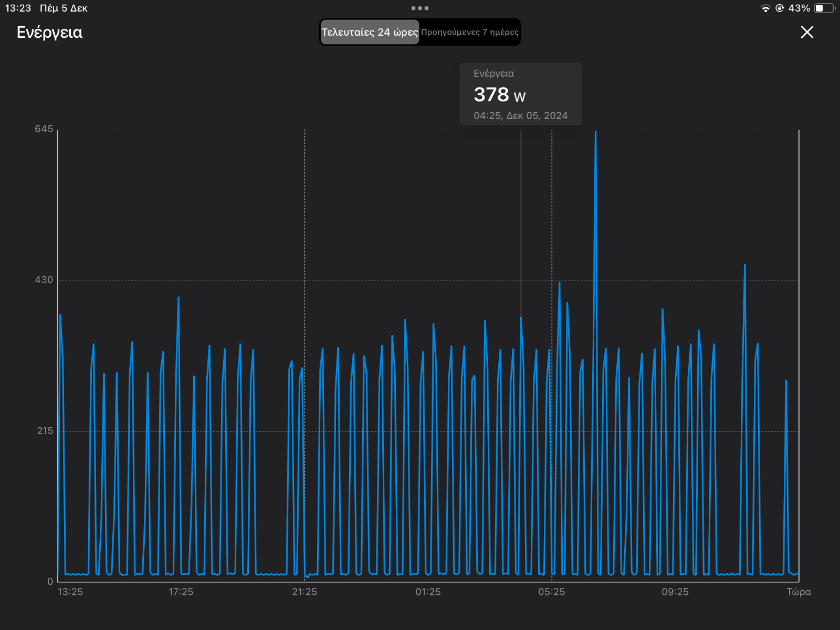The image size is (840, 630).
Task: Click the y-axis label '430'
Action: tap(44, 280)
